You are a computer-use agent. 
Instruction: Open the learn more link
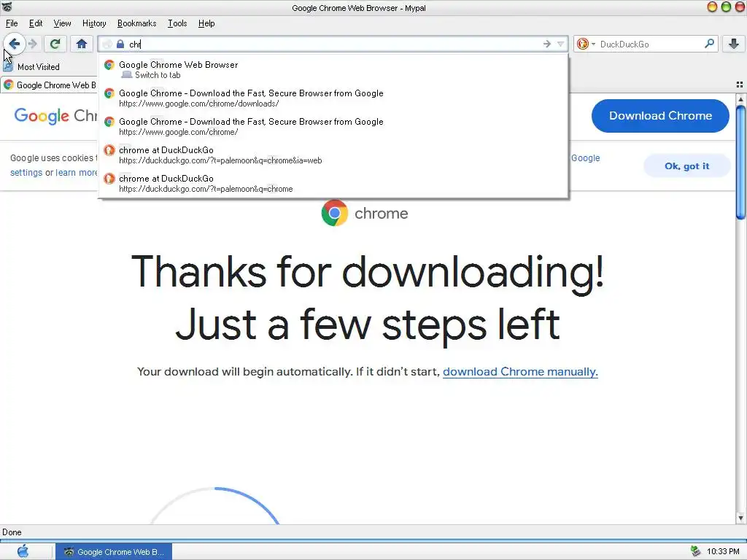77,172
